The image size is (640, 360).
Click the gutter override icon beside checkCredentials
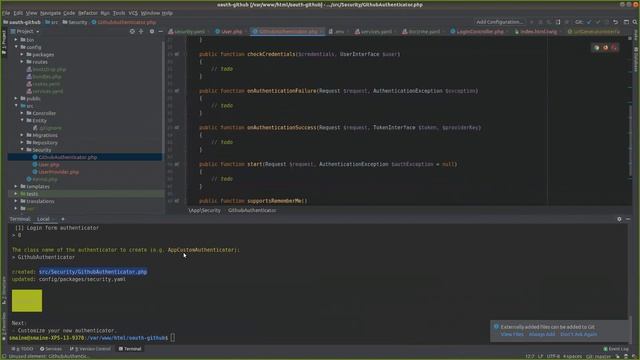[177, 54]
